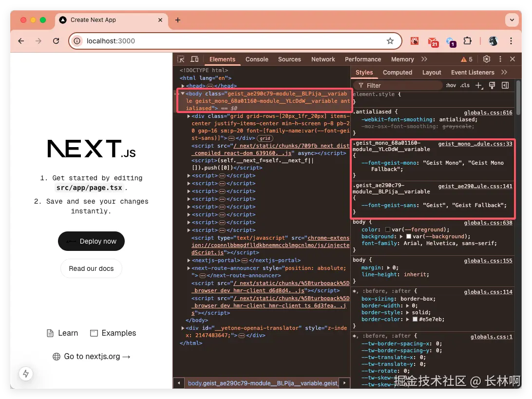Click the Read our docs button
The height and width of the screenshot is (399, 532).
[91, 269]
